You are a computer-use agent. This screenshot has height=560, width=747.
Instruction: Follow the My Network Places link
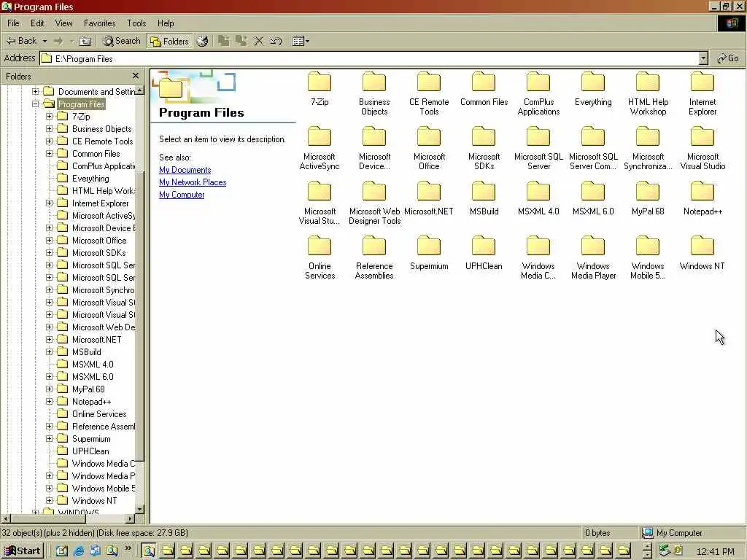tap(193, 182)
